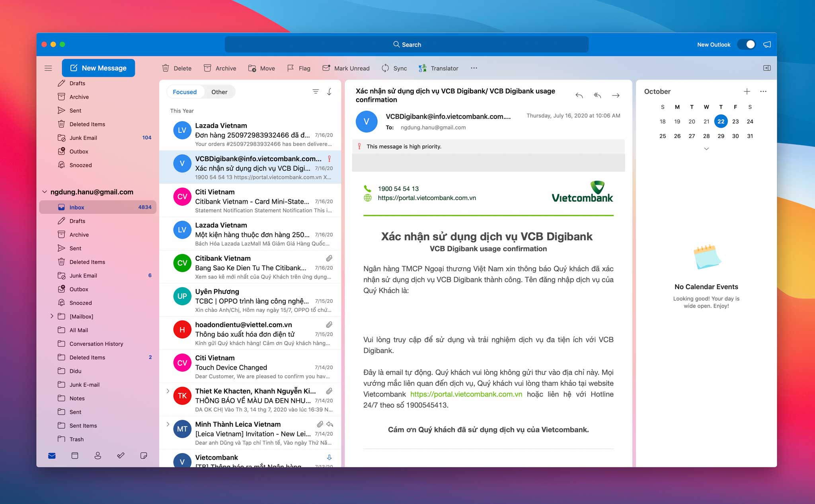The image size is (815, 504).
Task: Click the reply all arrows icon
Action: tap(597, 95)
